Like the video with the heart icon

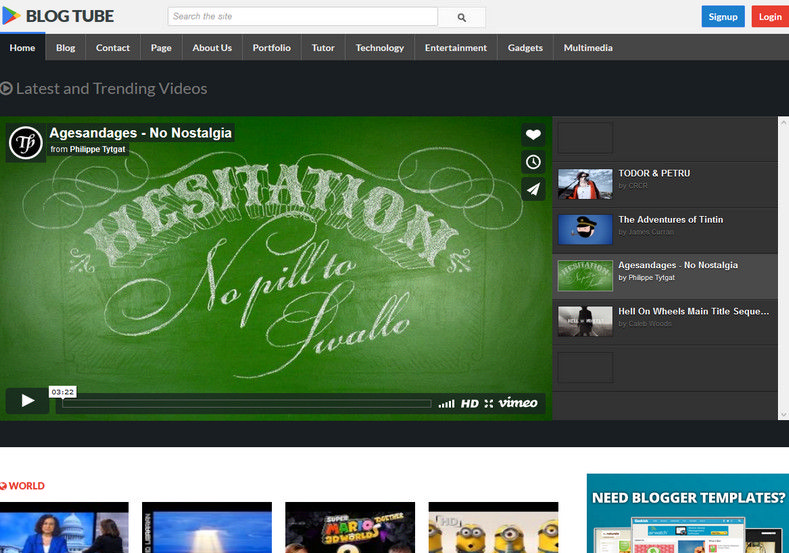click(533, 134)
